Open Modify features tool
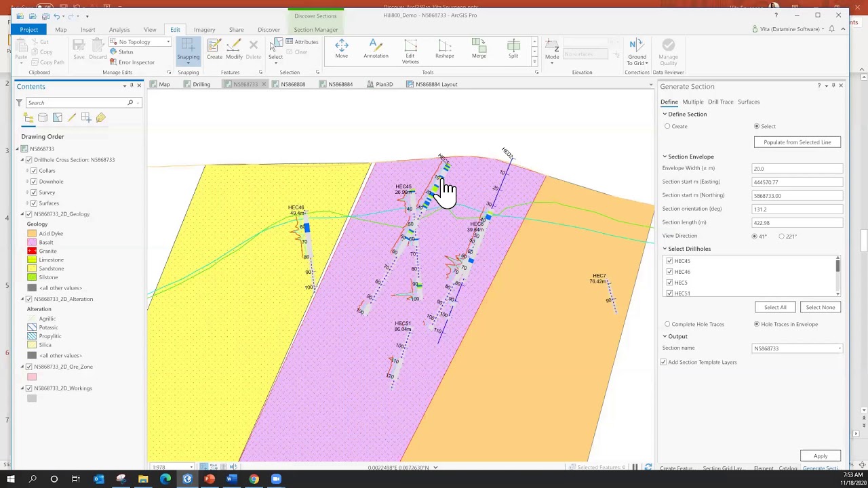 click(234, 49)
